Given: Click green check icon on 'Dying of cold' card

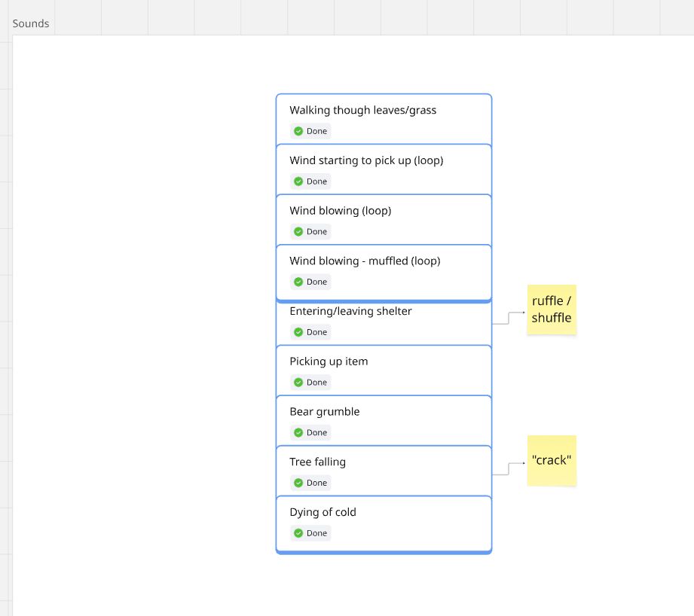Looking at the screenshot, I should 298,533.
